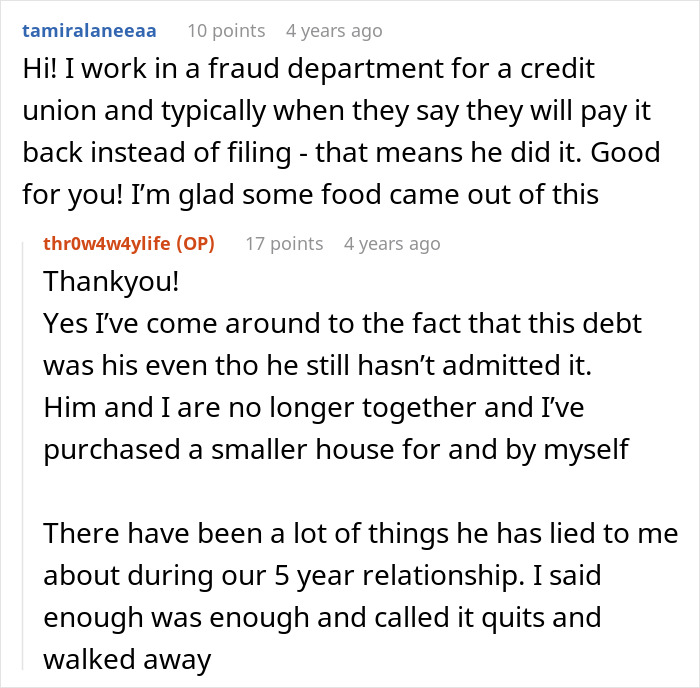Open tamiralaneeaa's user profile
The height and width of the screenshot is (688, 700).
click(88, 31)
